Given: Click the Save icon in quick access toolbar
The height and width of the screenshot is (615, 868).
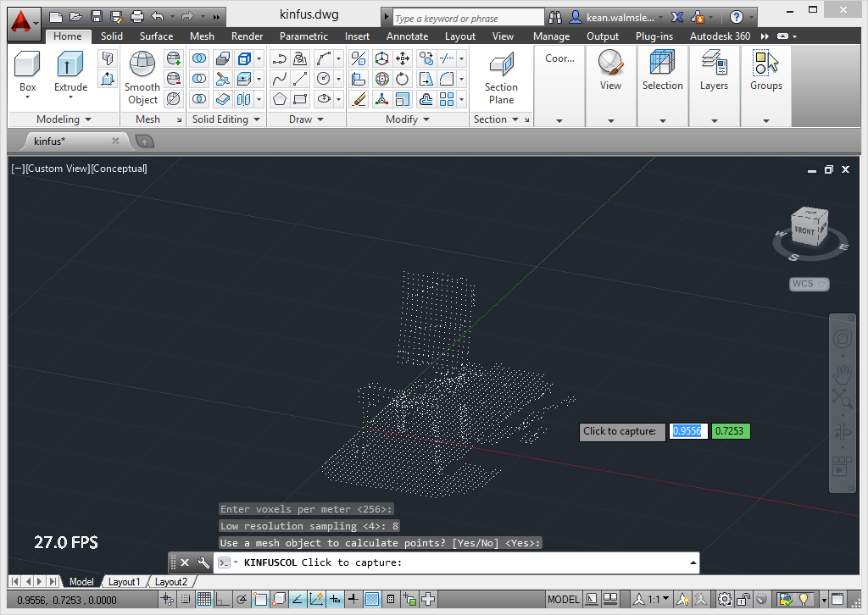Looking at the screenshot, I should [96, 16].
